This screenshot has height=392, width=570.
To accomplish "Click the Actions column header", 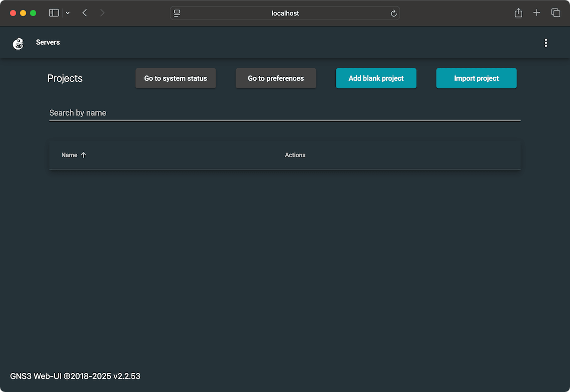I will coord(295,155).
